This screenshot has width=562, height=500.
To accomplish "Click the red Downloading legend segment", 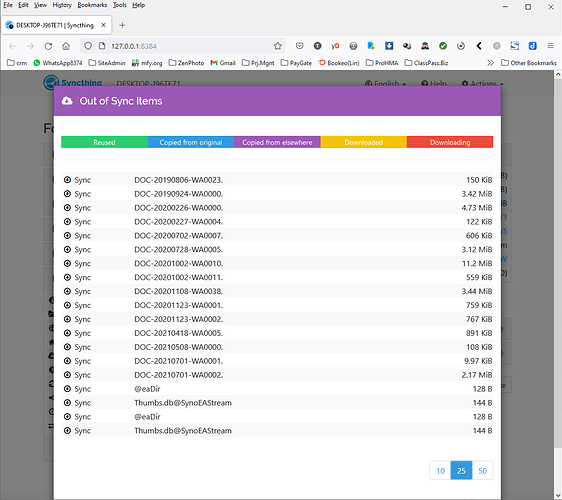I will [450, 142].
